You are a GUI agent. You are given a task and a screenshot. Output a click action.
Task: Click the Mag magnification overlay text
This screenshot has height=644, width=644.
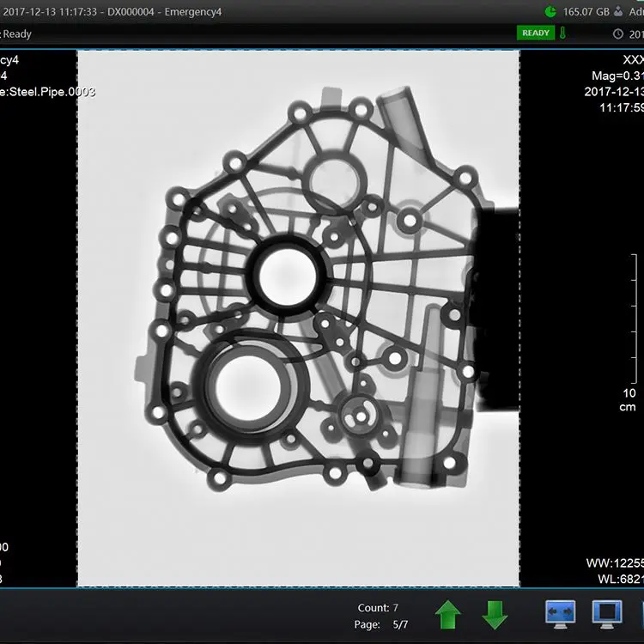(x=617, y=76)
